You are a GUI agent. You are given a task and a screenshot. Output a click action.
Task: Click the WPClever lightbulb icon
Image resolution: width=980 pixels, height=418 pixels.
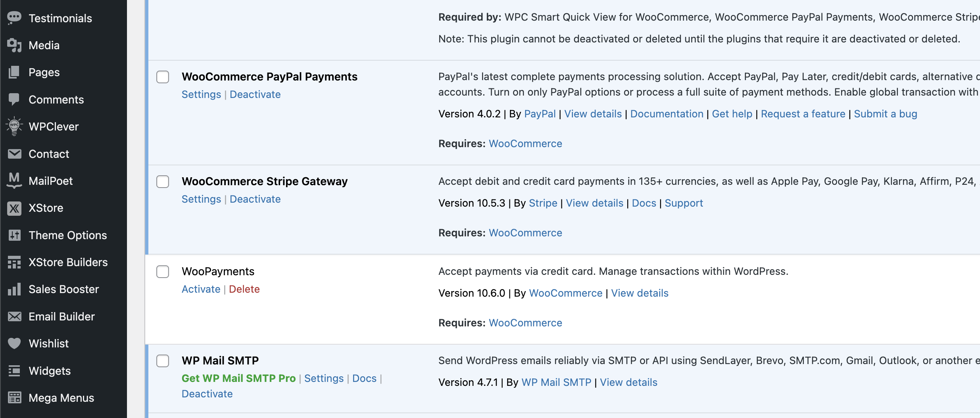(x=14, y=127)
